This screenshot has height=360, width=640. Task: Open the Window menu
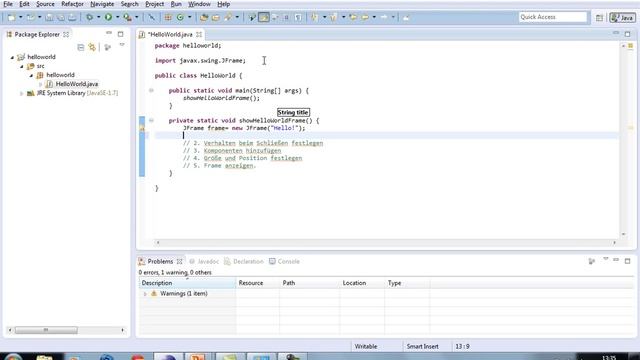click(x=199, y=4)
